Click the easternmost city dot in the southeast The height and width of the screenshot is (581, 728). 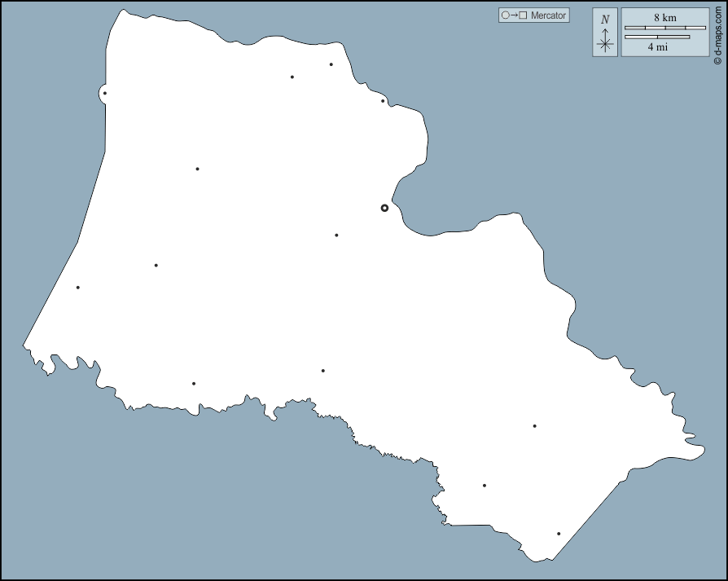pos(534,426)
